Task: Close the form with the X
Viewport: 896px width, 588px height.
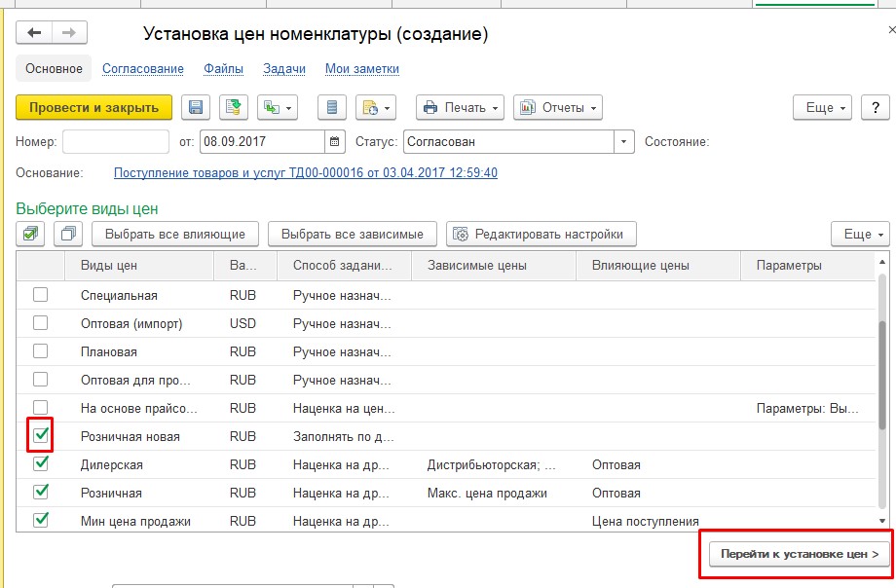Action: [x=891, y=30]
